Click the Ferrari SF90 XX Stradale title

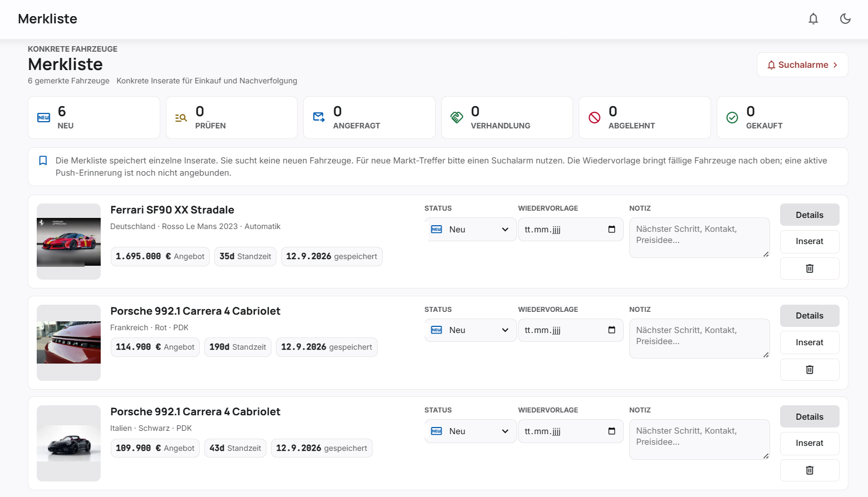point(172,210)
